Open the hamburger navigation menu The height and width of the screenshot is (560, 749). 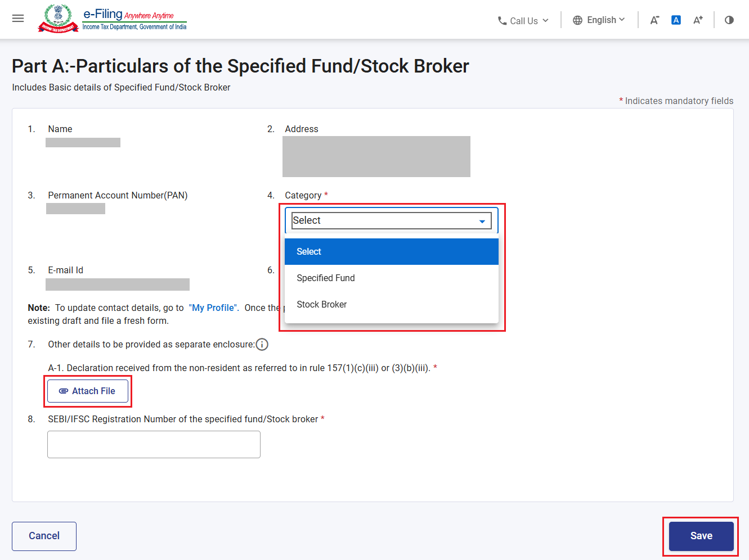click(18, 19)
